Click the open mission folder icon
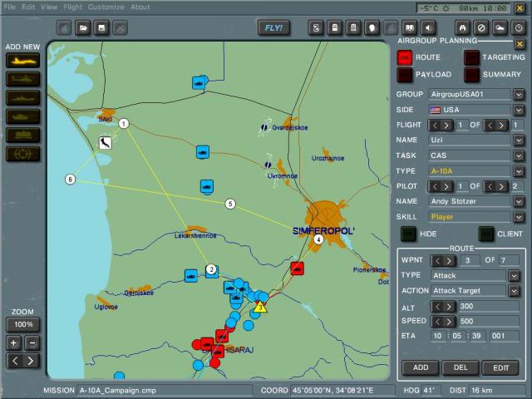The width and height of the screenshot is (532, 399). click(84, 28)
